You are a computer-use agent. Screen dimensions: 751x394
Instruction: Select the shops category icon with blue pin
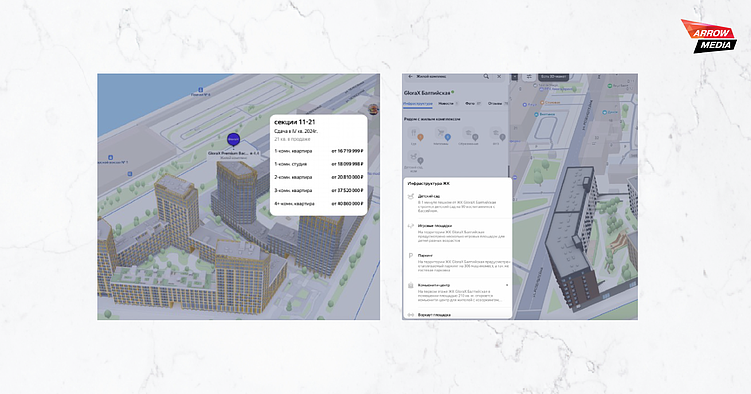point(442,135)
